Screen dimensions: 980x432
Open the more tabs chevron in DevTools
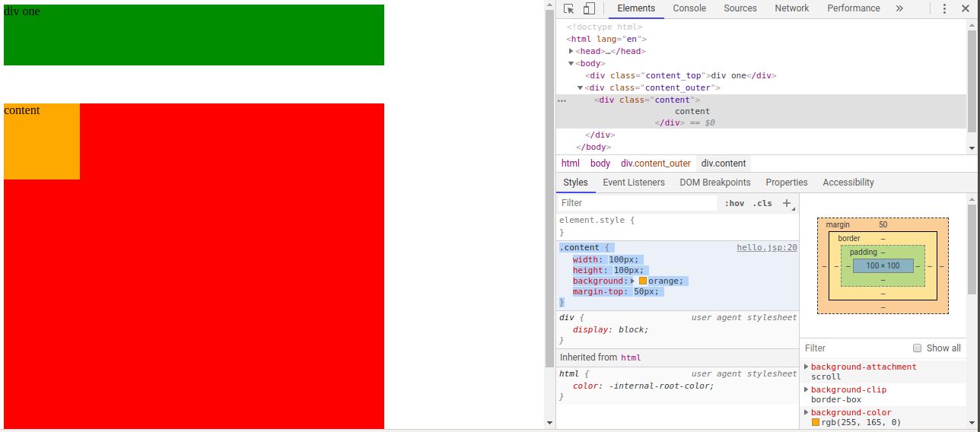(899, 8)
